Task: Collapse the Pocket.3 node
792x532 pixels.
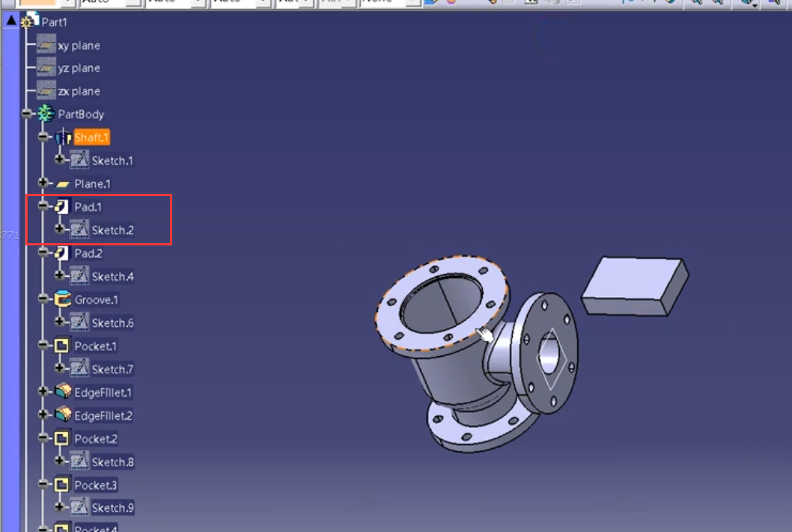Action: click(43, 484)
